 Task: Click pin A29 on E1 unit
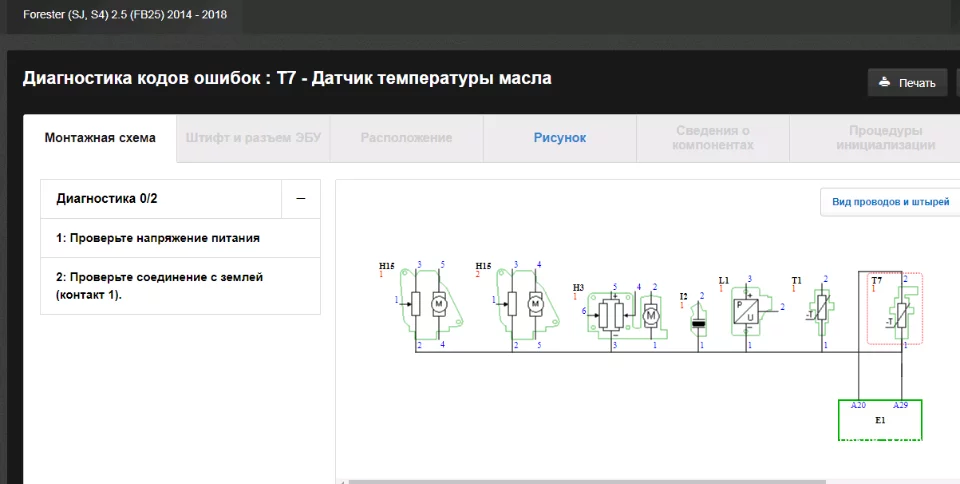tap(900, 405)
